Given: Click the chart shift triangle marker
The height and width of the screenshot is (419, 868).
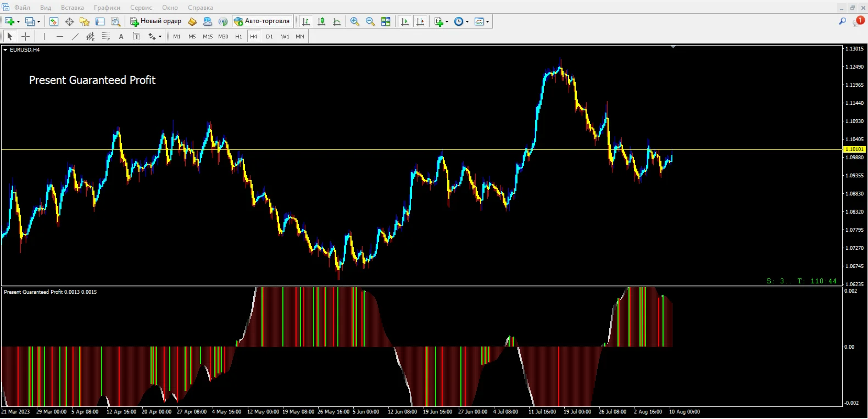Looking at the screenshot, I should pos(673,47).
